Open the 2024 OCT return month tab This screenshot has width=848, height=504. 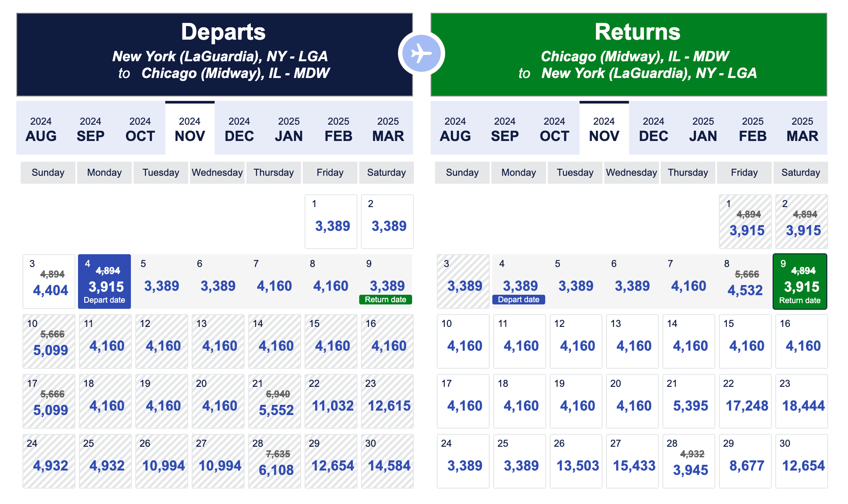[554, 129]
